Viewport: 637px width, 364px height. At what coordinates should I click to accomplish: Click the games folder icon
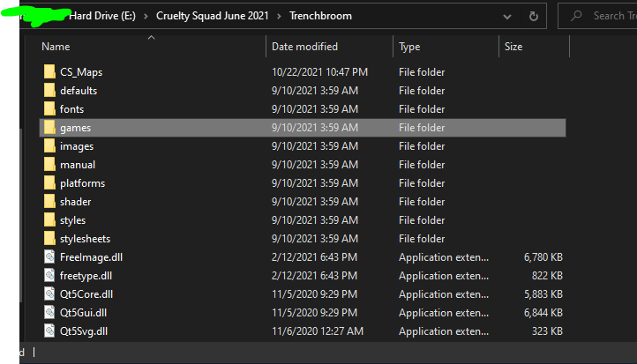[x=49, y=128]
